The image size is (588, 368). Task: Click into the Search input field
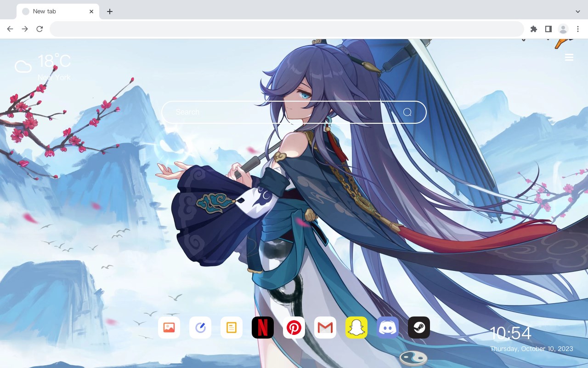[x=294, y=112]
